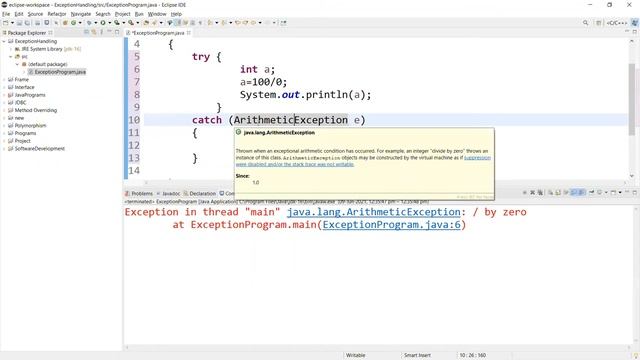Click the suppression link in Javadoc tooltip
This screenshot has height=360, width=640.
click(477, 158)
